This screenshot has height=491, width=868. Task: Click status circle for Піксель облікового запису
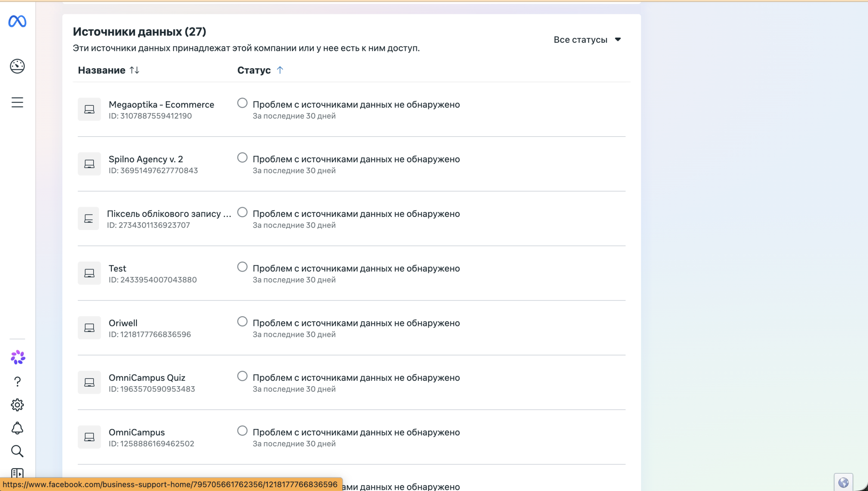(242, 212)
